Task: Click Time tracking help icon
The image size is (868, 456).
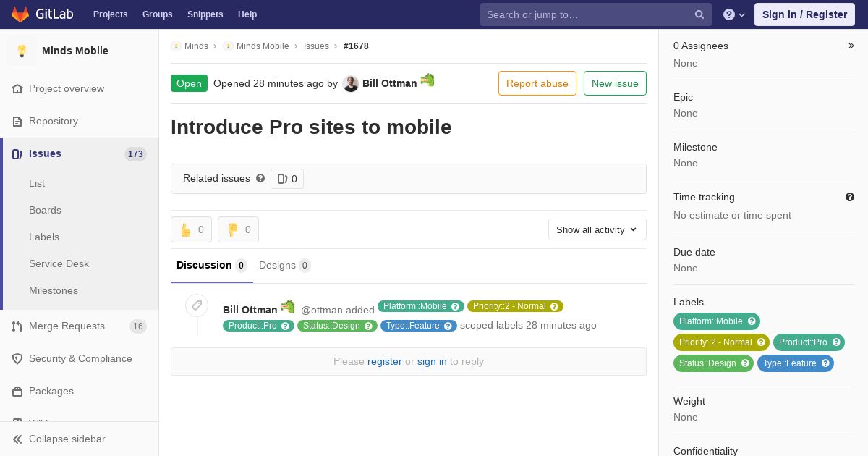Action: (850, 197)
